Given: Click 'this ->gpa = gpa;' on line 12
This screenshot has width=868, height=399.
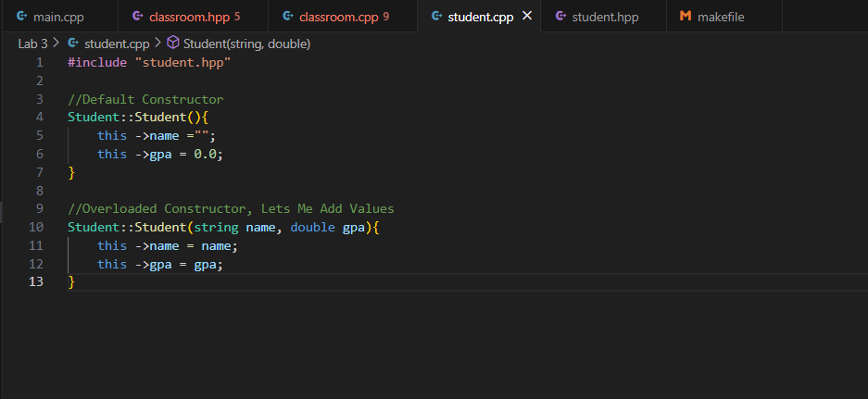Looking at the screenshot, I should coord(160,264).
